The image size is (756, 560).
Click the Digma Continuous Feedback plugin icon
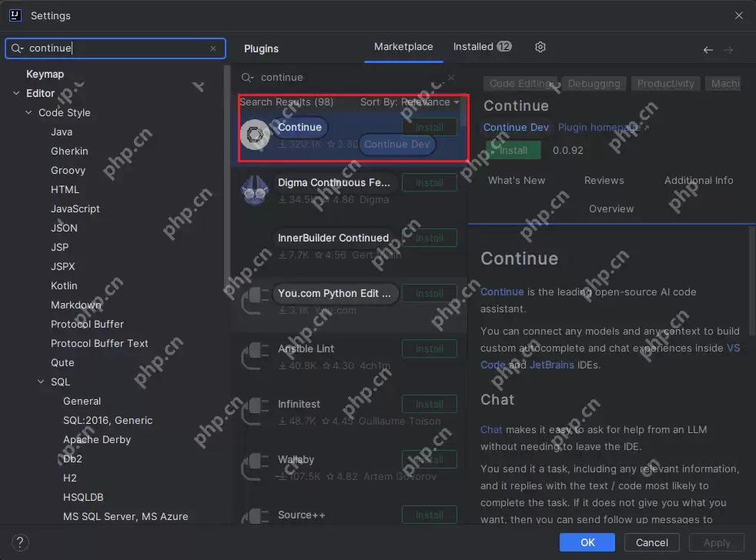tap(254, 190)
